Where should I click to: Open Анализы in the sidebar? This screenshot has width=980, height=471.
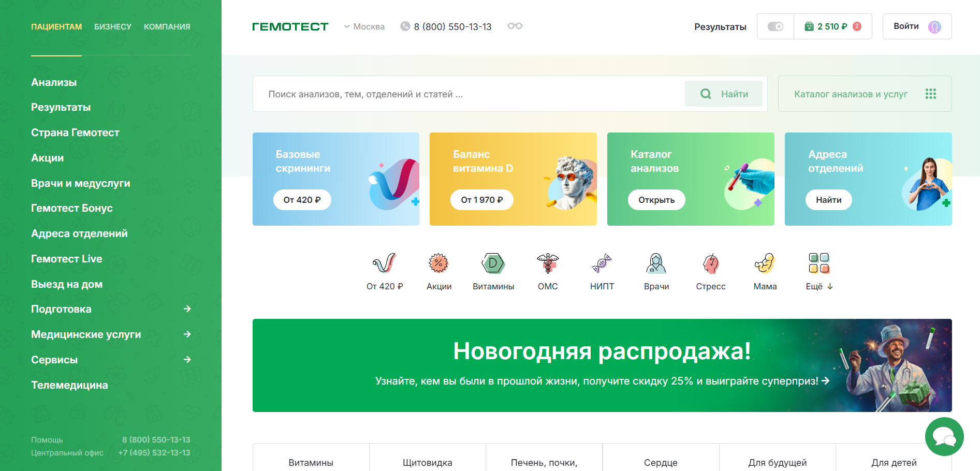(x=54, y=82)
